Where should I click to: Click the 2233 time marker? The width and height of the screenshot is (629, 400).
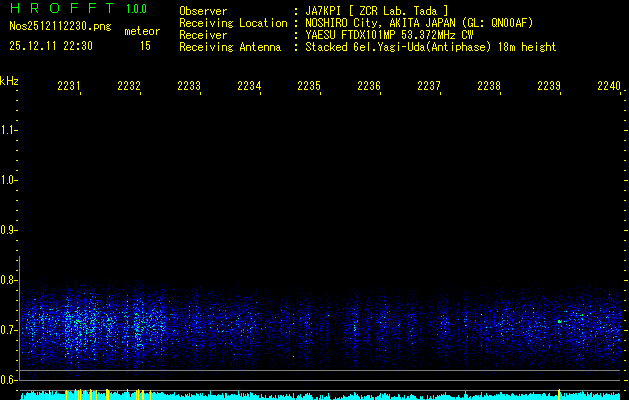pyautogui.click(x=189, y=87)
